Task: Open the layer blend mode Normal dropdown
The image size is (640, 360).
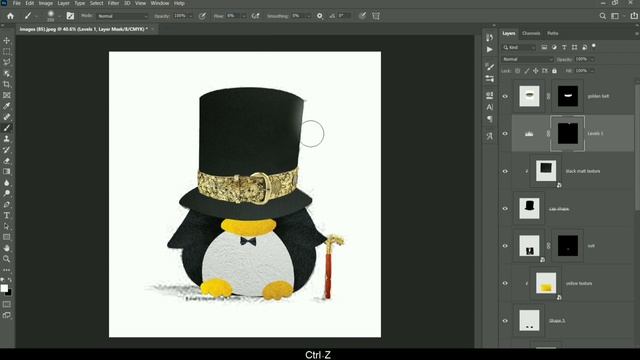Action: pyautogui.click(x=527, y=59)
